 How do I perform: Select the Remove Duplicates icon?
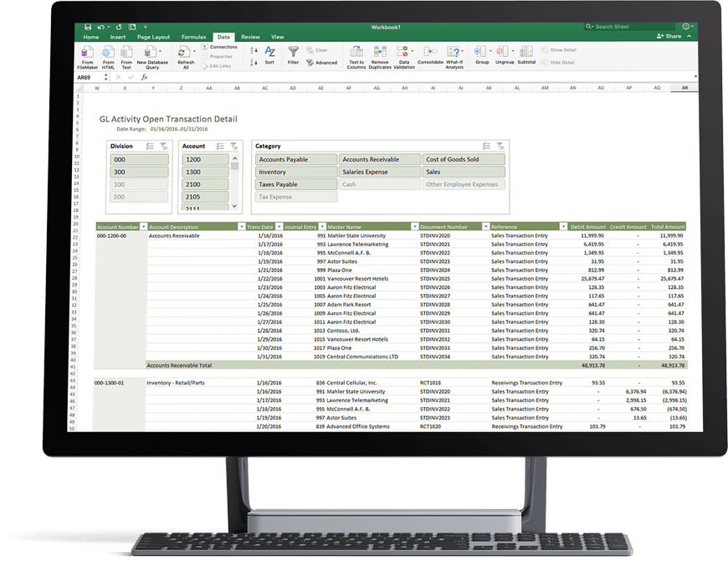click(379, 53)
